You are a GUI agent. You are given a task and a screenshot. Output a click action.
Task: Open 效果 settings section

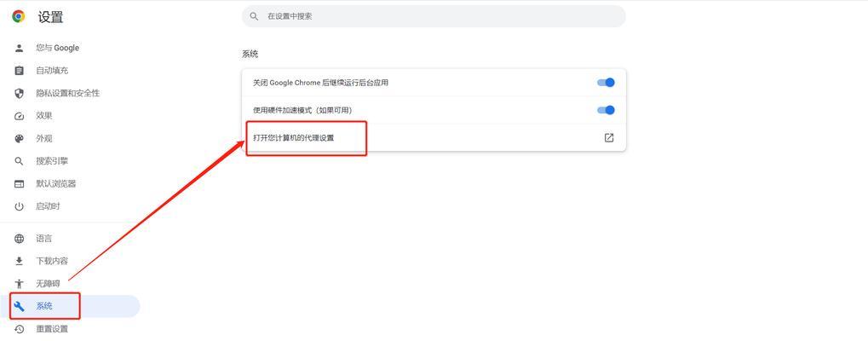pyautogui.click(x=44, y=116)
